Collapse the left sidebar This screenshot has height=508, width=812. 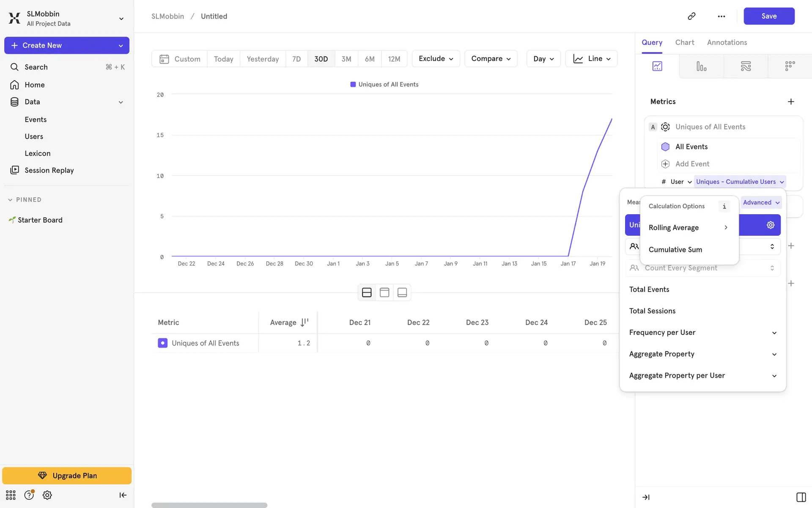coord(123,495)
